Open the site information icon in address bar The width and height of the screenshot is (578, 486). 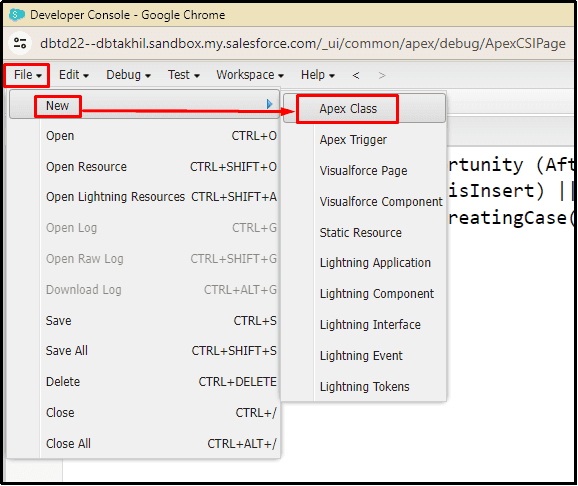click(20, 43)
